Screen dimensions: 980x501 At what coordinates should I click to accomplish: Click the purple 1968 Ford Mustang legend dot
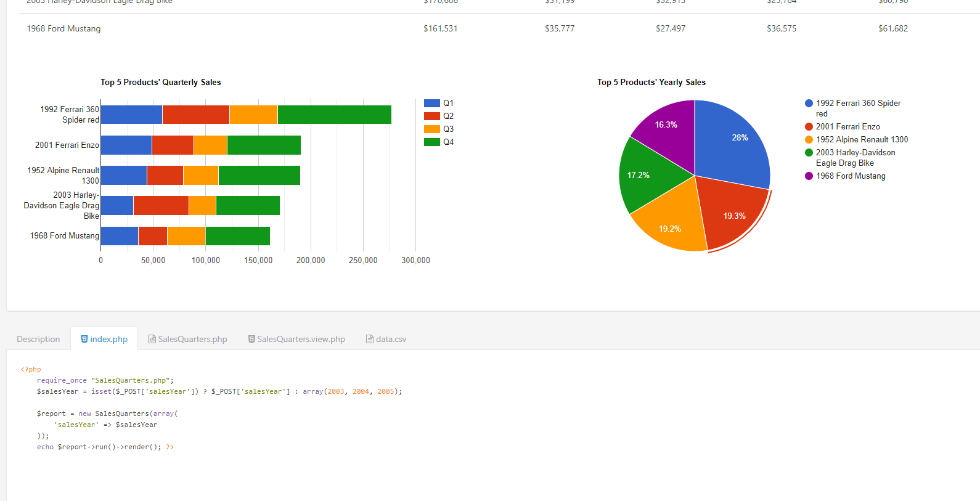coord(809,176)
